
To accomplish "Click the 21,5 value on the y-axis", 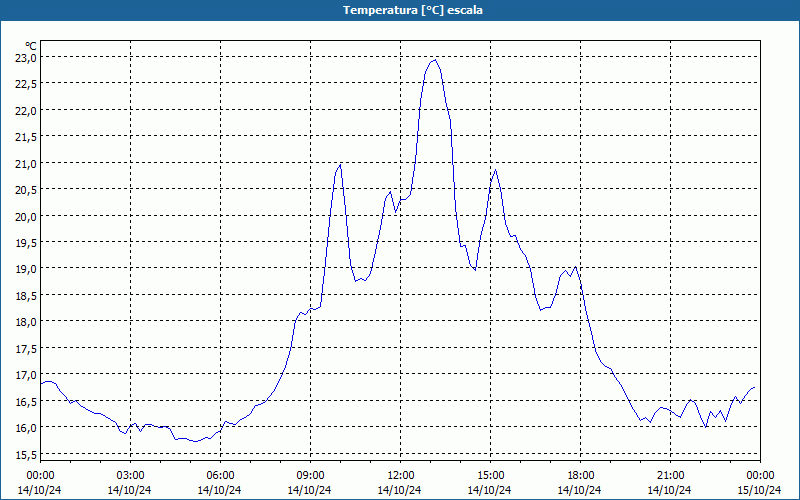I will (26, 137).
